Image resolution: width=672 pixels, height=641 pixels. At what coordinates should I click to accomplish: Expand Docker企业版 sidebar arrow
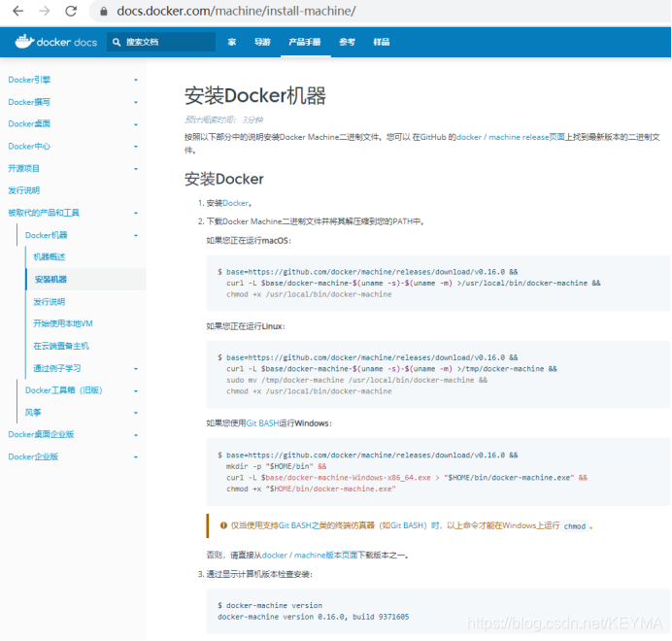pos(136,457)
